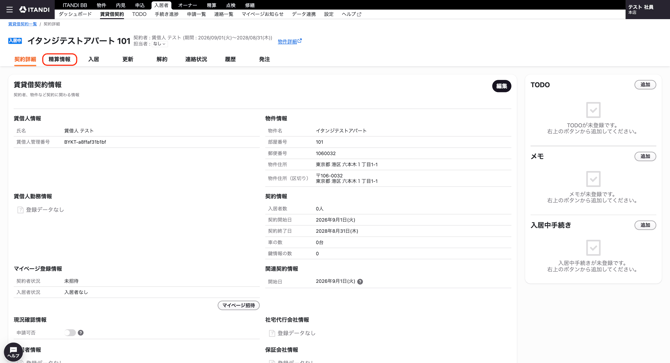Click the 氏名 value 賃借人 テスト
Screen dimensions: 670x363
point(79,131)
